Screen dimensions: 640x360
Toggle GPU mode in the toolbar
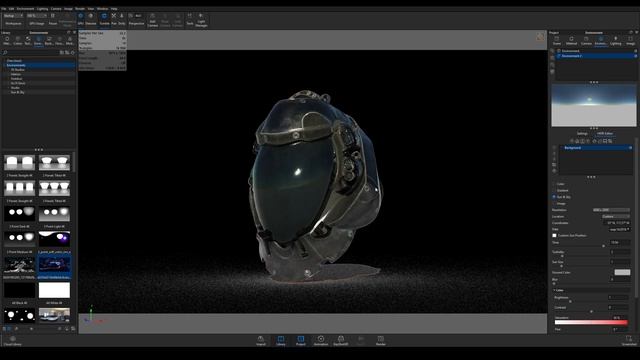[x=80, y=19]
